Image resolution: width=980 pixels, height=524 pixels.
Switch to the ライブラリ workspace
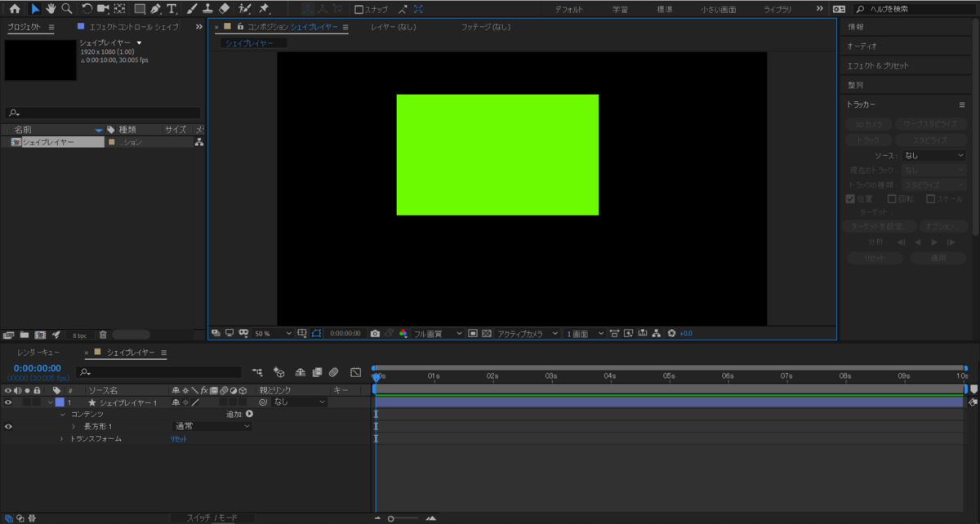pos(777,9)
